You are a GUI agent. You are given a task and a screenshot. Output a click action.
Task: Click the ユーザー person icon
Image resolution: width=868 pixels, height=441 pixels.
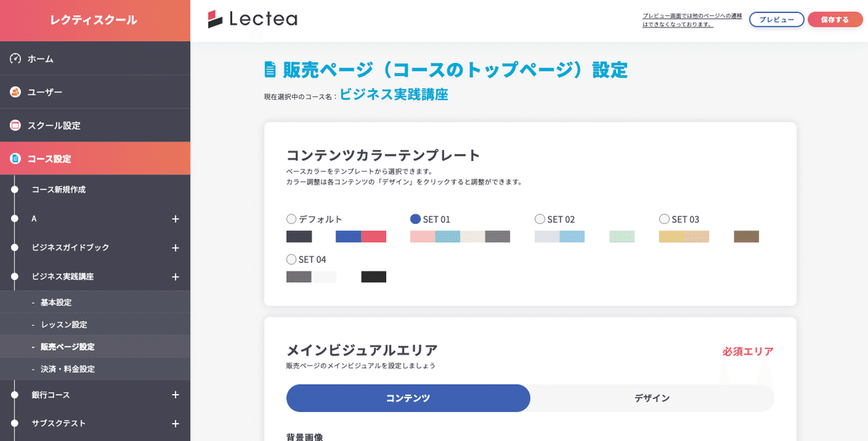(x=15, y=92)
